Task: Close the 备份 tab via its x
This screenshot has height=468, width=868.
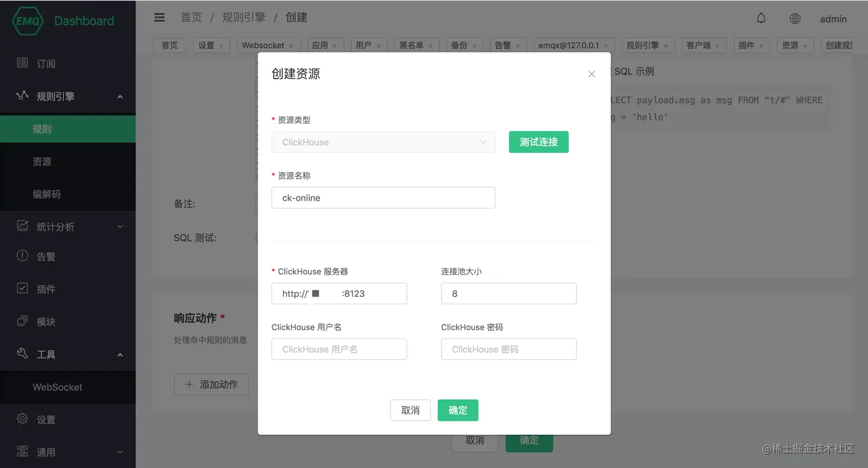Action: pyautogui.click(x=474, y=46)
